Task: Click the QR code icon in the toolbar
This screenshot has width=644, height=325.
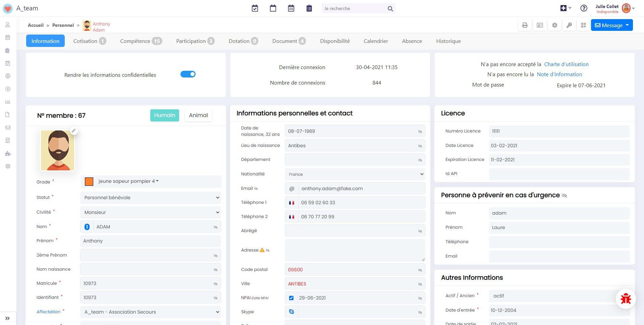Action: tap(584, 25)
